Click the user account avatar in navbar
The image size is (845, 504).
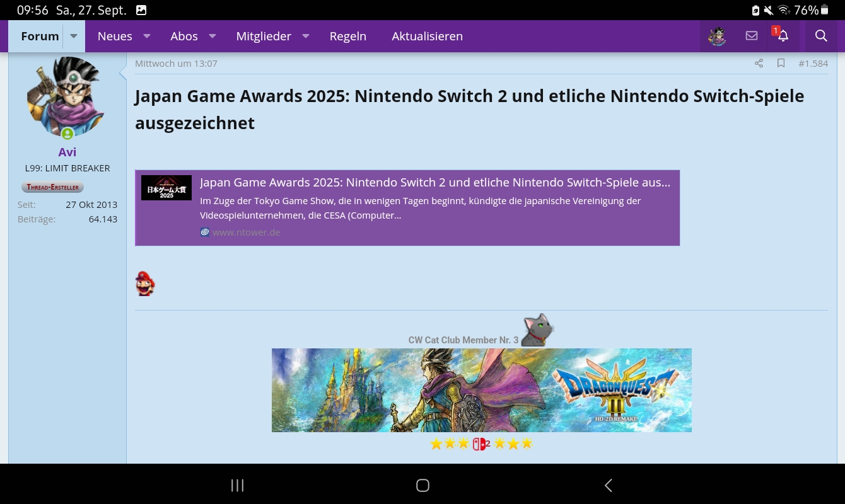point(717,36)
